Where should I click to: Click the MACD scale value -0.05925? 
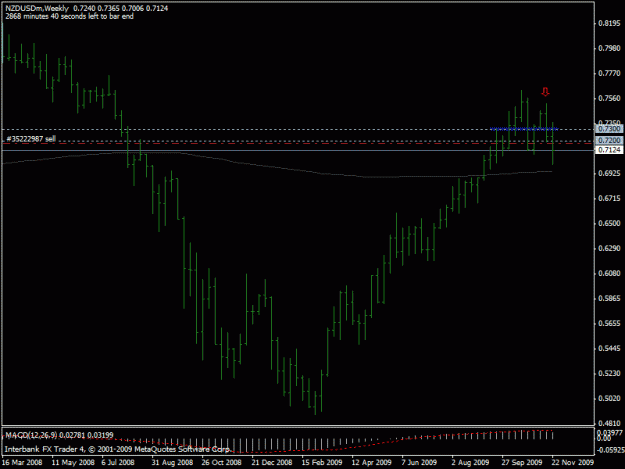click(x=609, y=450)
